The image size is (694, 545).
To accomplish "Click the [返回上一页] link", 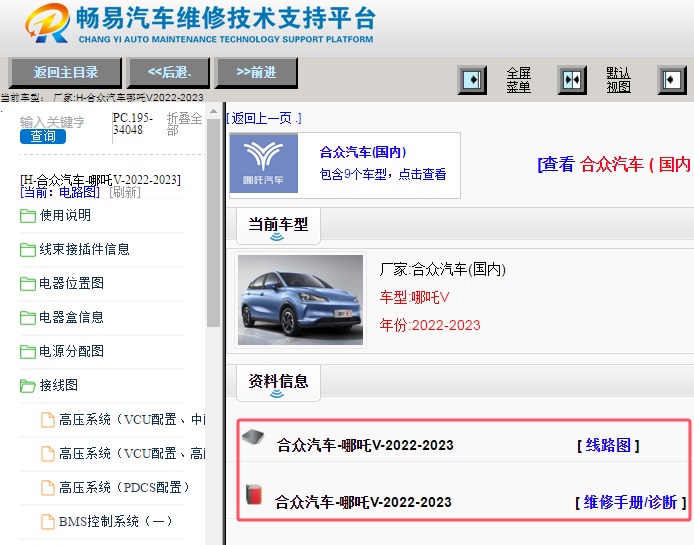I will pos(264,118).
